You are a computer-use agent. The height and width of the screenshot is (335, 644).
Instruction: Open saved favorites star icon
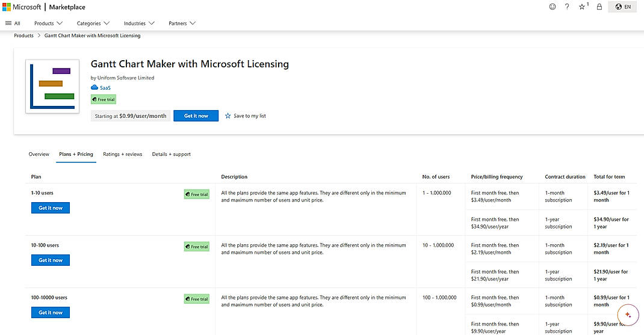click(583, 7)
